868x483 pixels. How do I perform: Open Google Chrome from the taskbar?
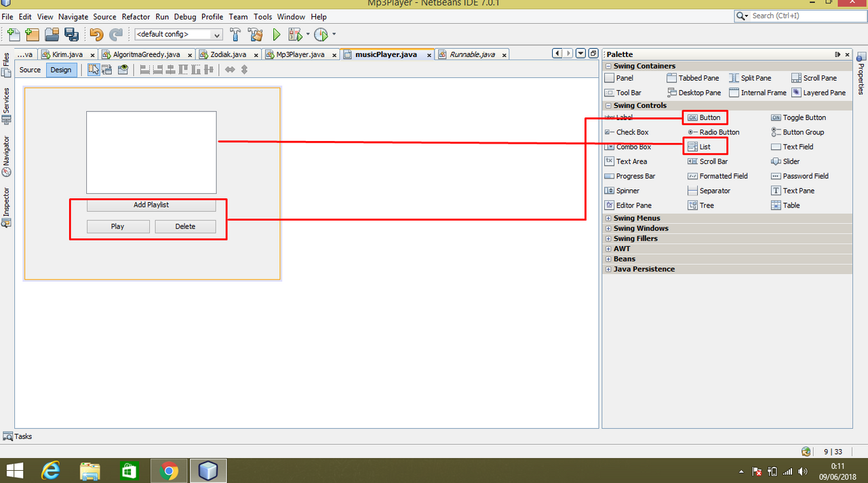pos(169,469)
